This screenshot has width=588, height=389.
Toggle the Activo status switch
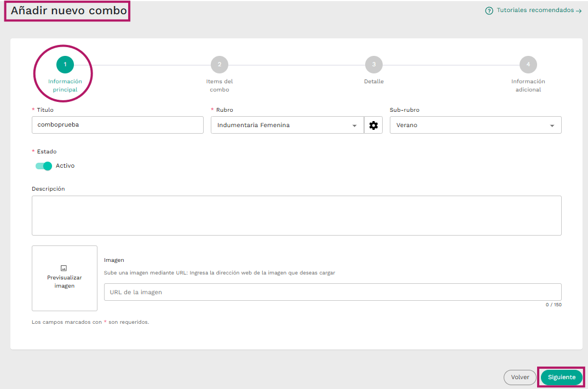pyautogui.click(x=43, y=166)
